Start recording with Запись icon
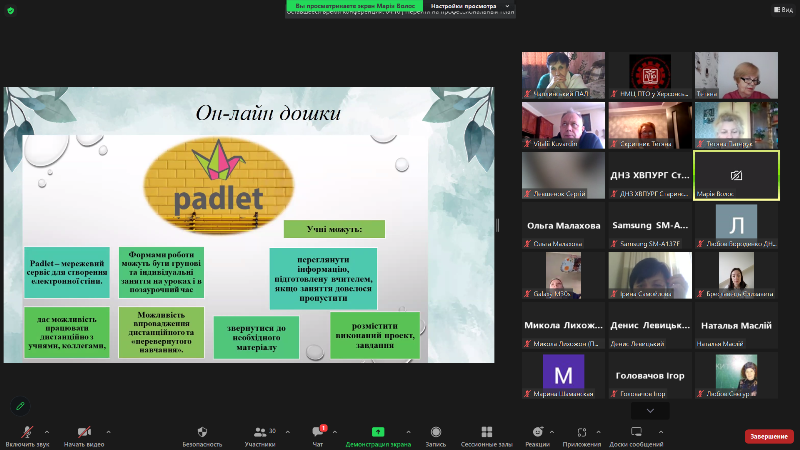This screenshot has height=450, width=800. coord(436,432)
